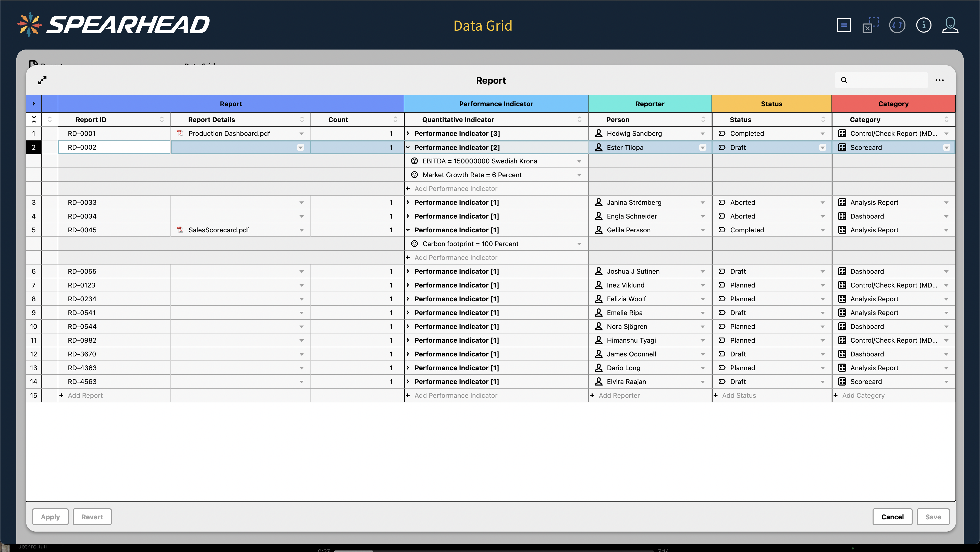Image resolution: width=980 pixels, height=552 pixels.
Task: Toggle sort arrows on Count column
Action: pos(395,119)
